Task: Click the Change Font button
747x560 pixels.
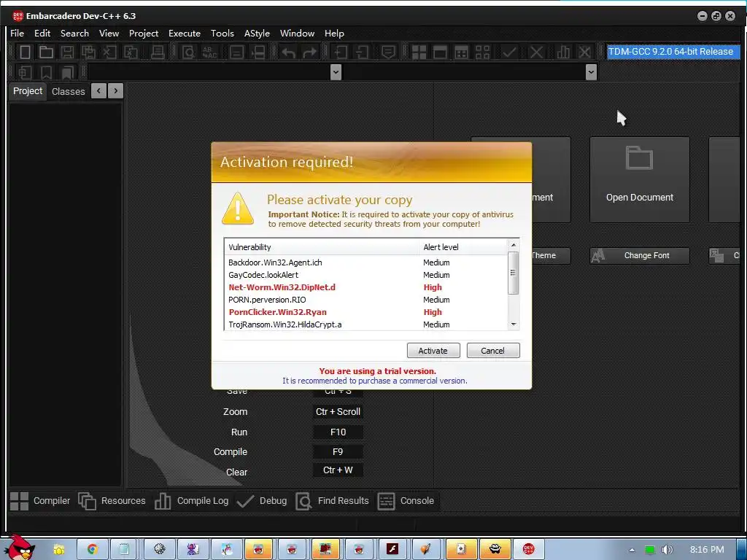Action: [639, 256]
